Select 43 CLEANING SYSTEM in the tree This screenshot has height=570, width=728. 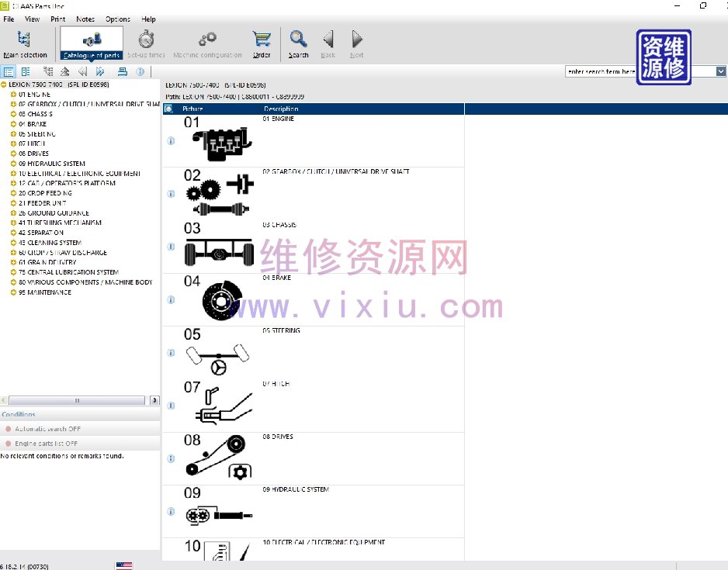click(50, 243)
